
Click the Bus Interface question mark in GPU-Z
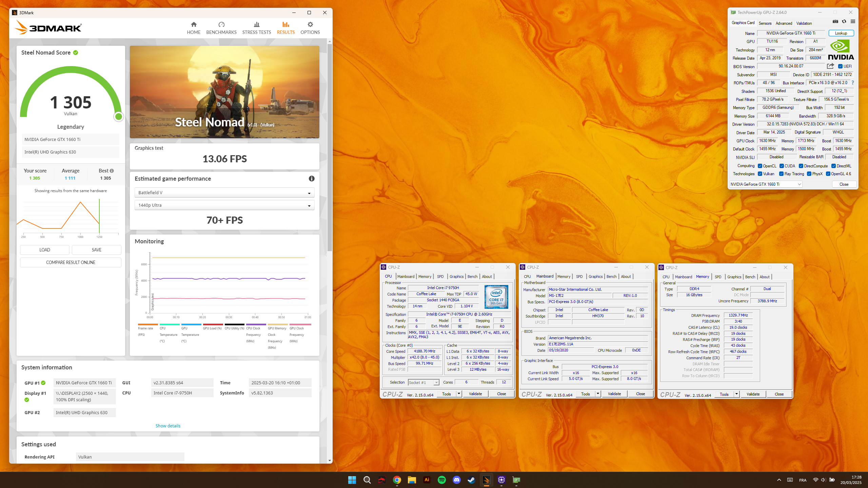[x=853, y=83]
